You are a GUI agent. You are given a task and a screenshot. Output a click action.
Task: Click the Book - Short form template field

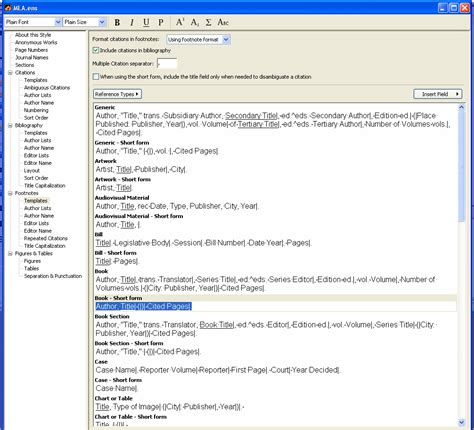276,306
